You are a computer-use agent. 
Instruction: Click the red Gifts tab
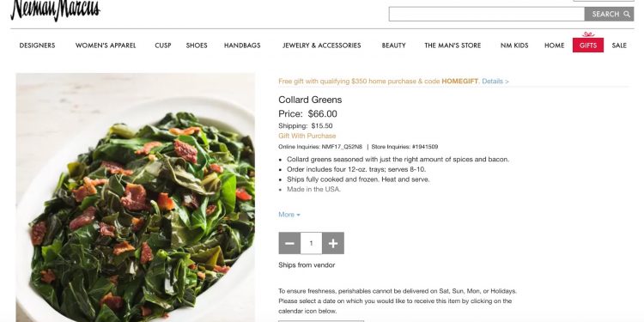pyautogui.click(x=588, y=46)
